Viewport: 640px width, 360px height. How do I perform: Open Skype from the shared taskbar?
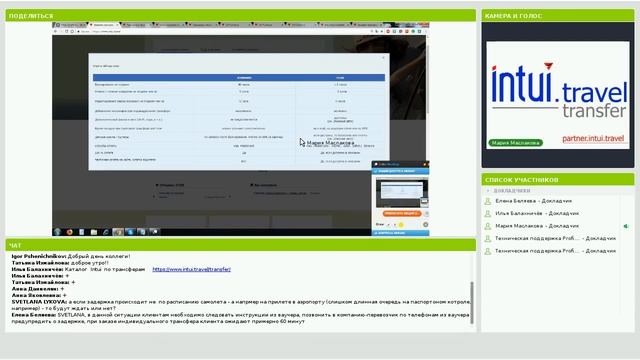tap(130, 232)
